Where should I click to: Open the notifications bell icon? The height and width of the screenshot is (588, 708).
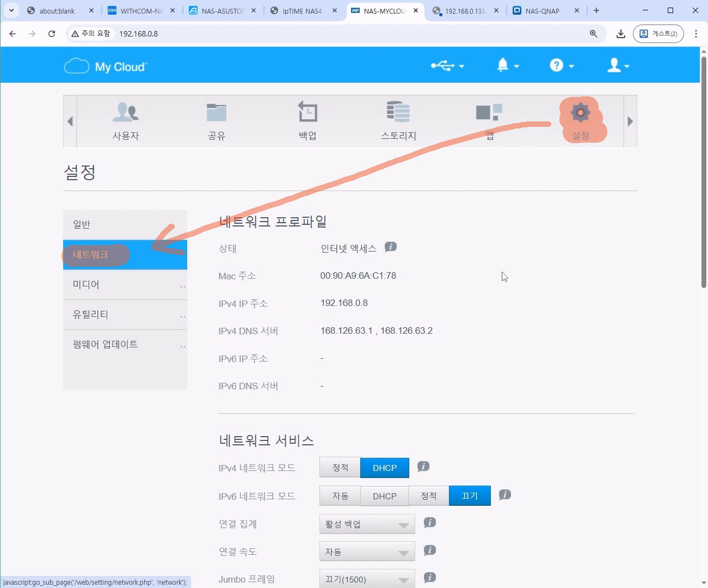point(507,66)
